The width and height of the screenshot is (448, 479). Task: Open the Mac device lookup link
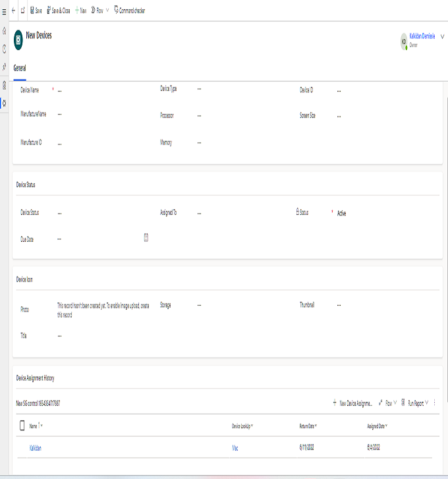tap(235, 448)
